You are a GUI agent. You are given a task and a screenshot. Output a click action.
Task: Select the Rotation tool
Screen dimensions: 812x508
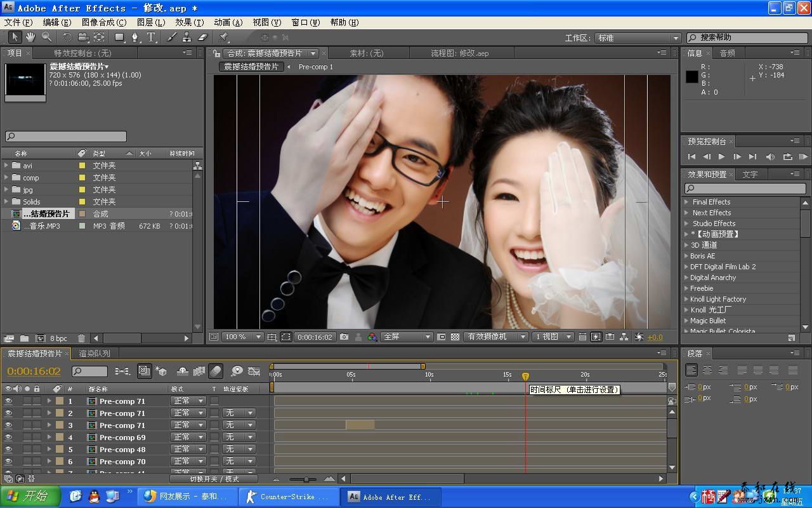pos(67,37)
